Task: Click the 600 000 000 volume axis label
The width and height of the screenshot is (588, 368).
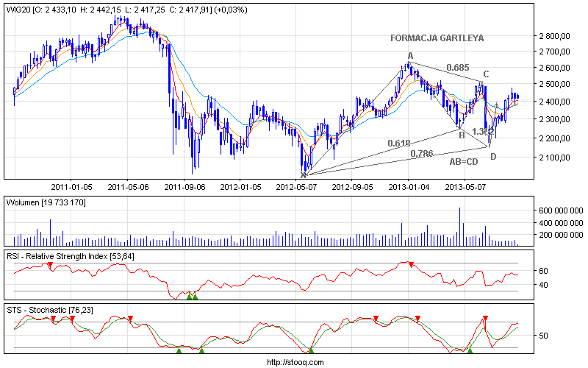Action: (x=561, y=210)
